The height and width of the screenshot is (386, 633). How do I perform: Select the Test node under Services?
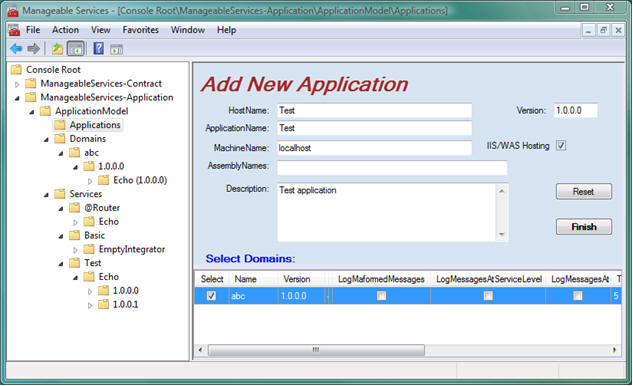click(x=93, y=263)
